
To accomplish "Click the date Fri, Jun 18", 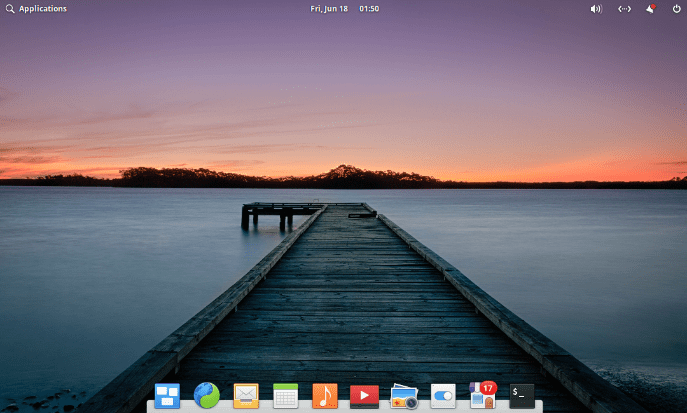I will [x=329, y=9].
